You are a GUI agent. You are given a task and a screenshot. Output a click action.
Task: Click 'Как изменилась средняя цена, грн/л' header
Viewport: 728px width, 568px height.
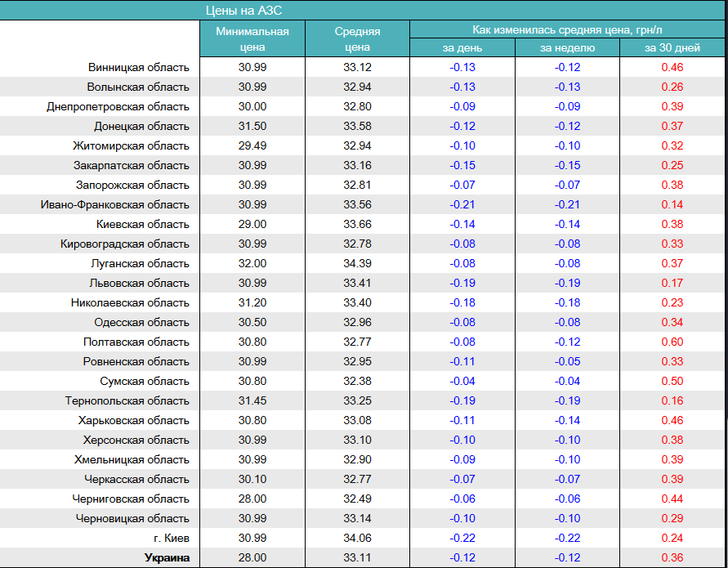567,29
